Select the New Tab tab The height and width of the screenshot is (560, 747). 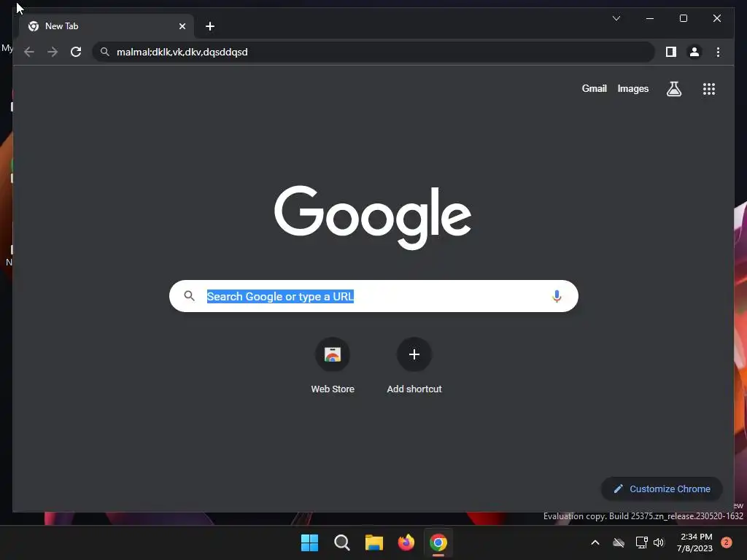(x=107, y=26)
